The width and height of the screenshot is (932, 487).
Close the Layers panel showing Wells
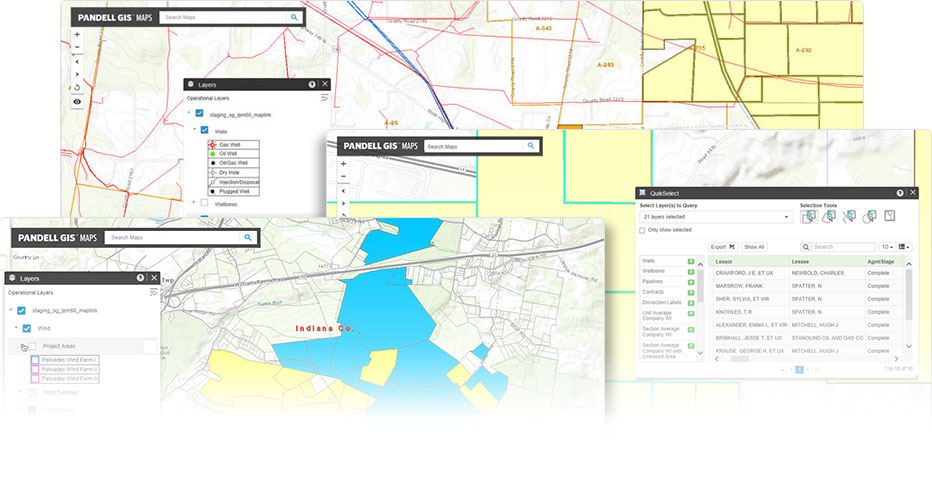point(325,84)
